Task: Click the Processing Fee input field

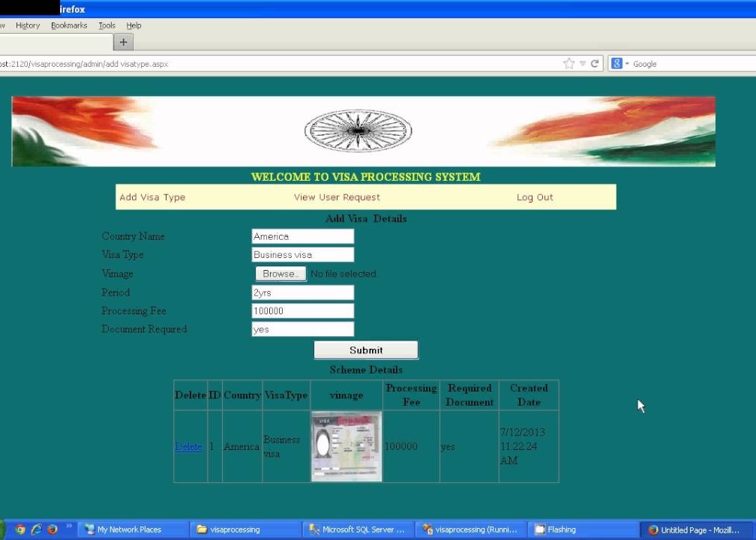Action: (x=302, y=311)
